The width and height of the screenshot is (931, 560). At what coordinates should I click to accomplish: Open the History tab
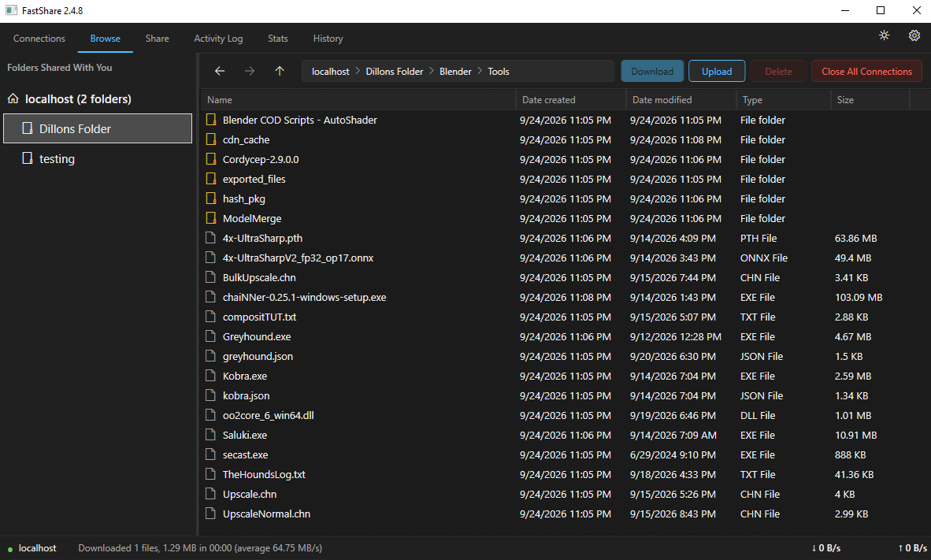click(328, 39)
